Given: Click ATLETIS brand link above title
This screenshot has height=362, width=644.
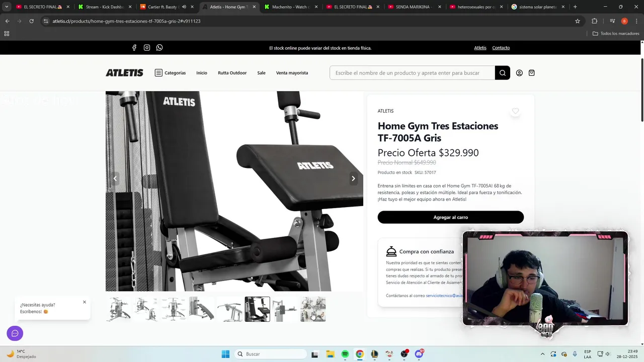Looking at the screenshot, I should click(x=385, y=111).
